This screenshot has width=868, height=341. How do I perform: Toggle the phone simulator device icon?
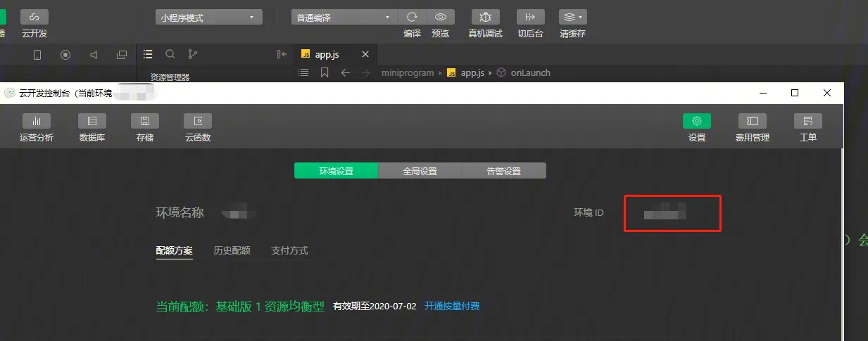pos(37,55)
